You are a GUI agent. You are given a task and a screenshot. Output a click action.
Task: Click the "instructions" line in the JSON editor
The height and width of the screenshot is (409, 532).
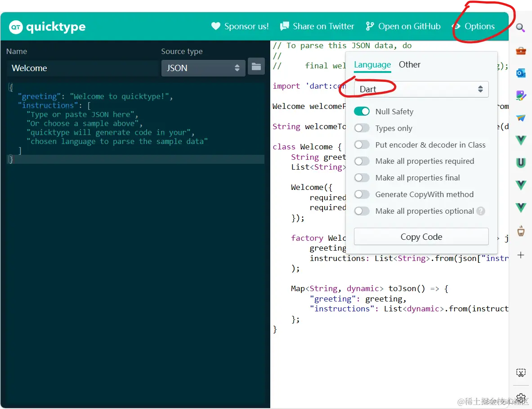tap(54, 106)
